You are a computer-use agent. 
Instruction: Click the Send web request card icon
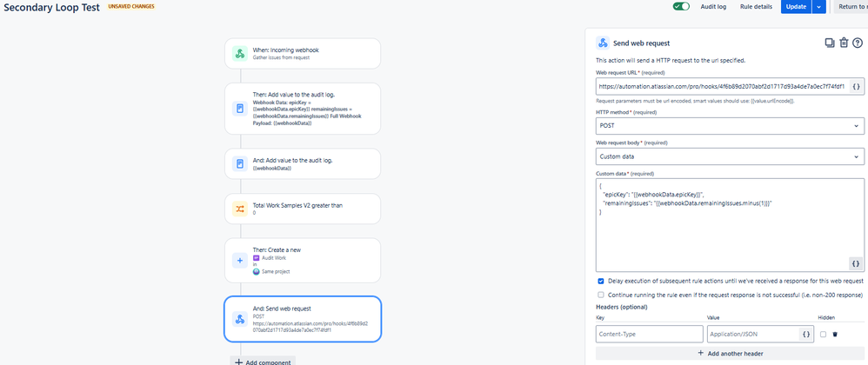tap(240, 319)
